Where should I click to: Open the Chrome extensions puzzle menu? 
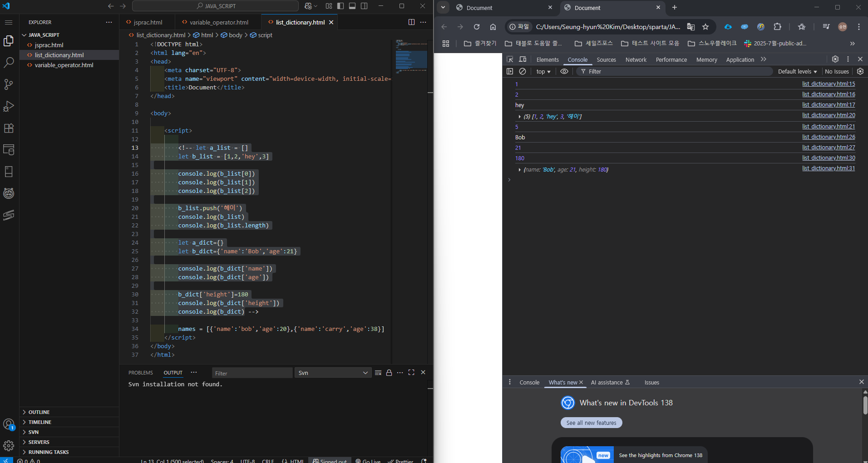click(777, 27)
